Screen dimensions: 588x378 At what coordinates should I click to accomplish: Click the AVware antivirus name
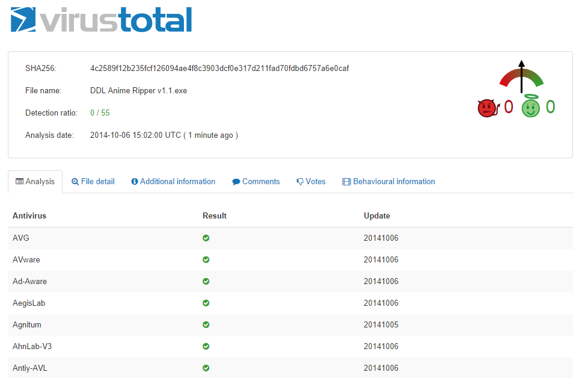click(26, 260)
